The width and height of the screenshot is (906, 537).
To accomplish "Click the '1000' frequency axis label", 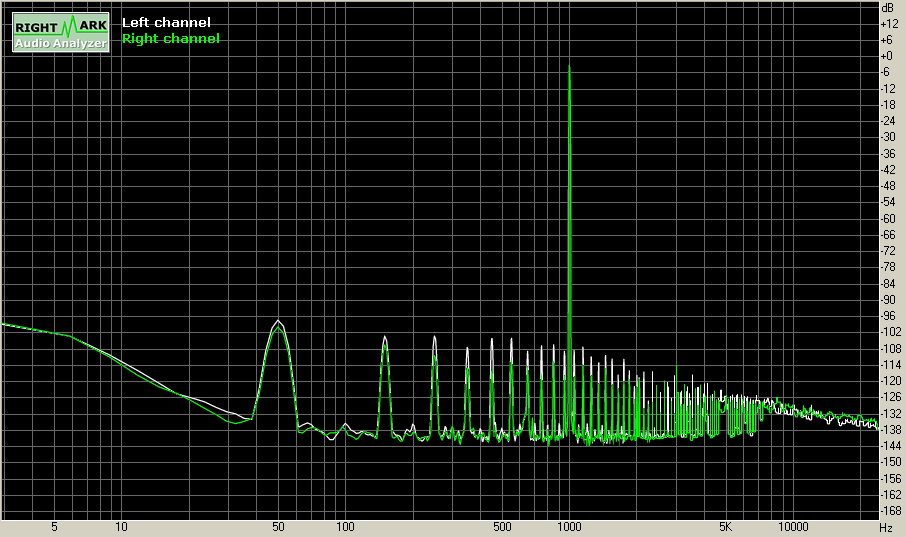I will click(x=569, y=527).
